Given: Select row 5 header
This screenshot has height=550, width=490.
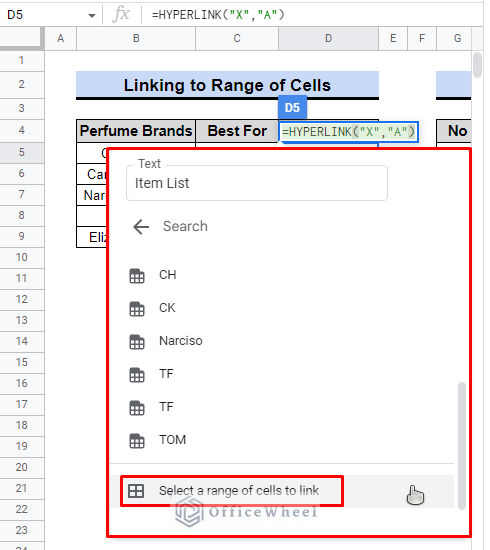Looking at the screenshot, I should pos(22,152).
